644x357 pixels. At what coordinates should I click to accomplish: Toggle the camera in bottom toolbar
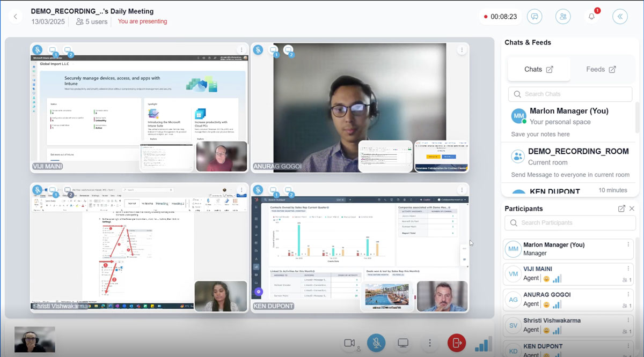(350, 343)
